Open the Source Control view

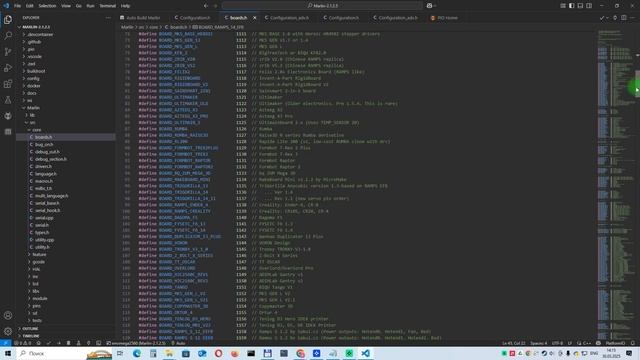point(8,51)
